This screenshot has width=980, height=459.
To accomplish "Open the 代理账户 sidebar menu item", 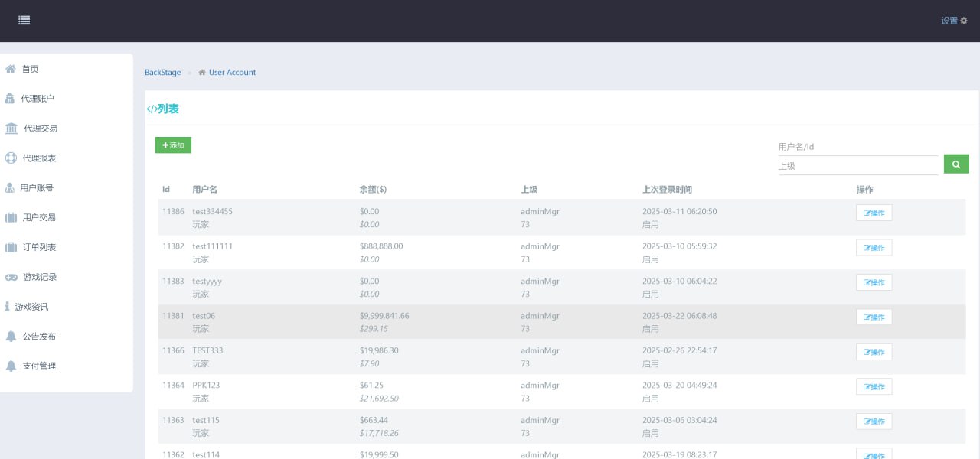I will point(37,99).
